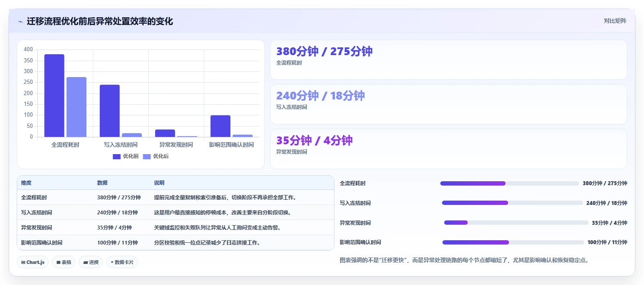Click the 异常发现时间 progress bar

coord(516,223)
